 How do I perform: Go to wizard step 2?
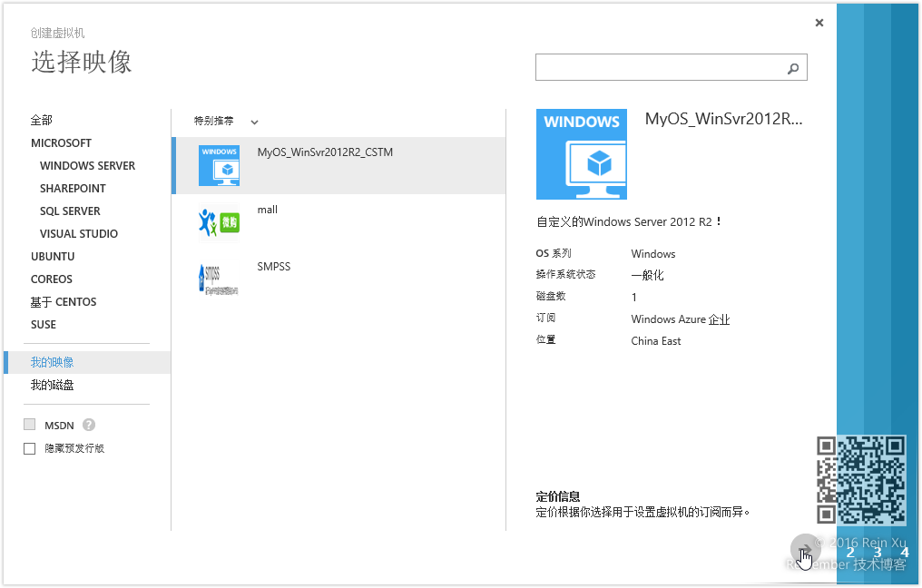850,552
